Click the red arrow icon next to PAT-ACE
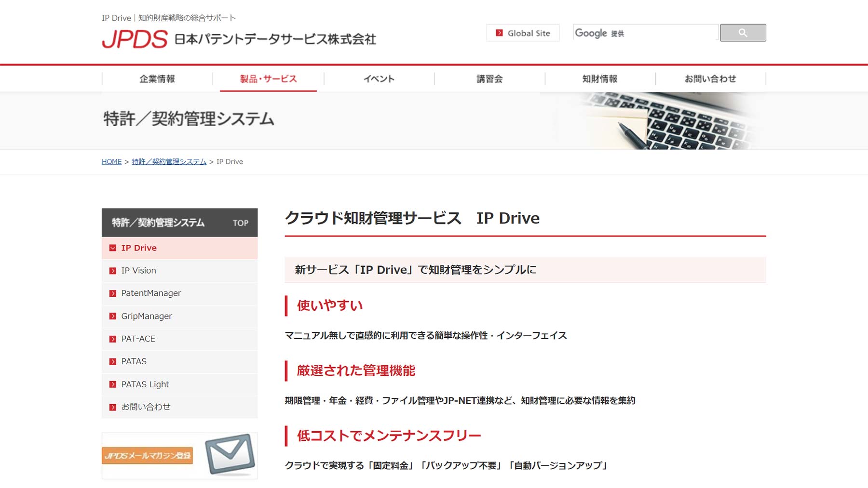This screenshot has width=868, height=488. pyautogui.click(x=113, y=339)
